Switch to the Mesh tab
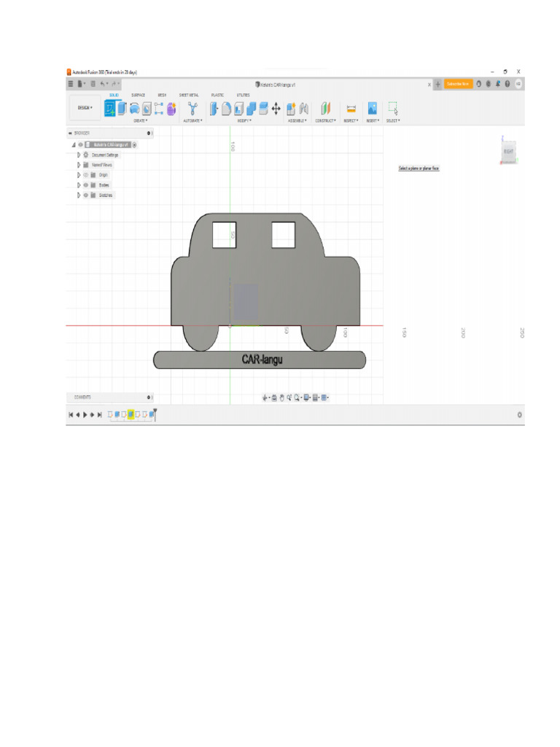Viewport: 560px width, 747px height. click(162, 95)
